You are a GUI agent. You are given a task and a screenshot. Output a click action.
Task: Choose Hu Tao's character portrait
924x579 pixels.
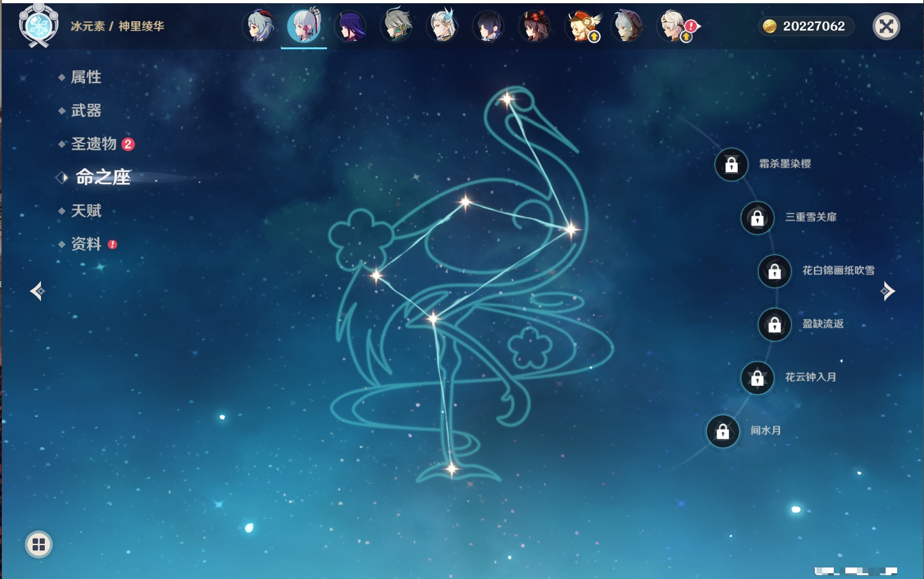point(535,27)
